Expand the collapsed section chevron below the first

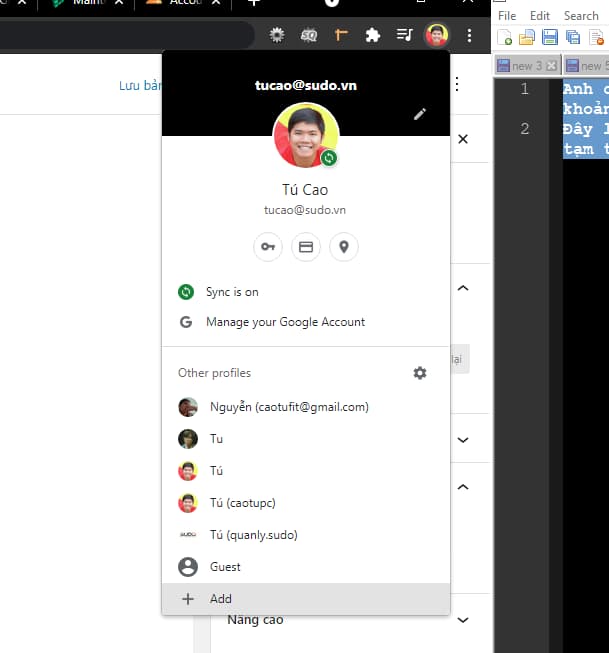tap(463, 440)
